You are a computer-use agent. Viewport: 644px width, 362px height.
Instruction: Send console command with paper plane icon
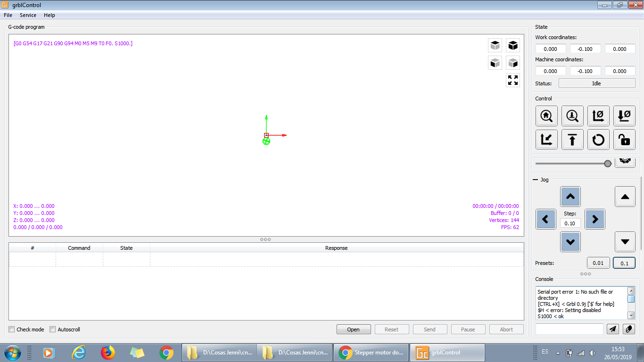(612, 329)
